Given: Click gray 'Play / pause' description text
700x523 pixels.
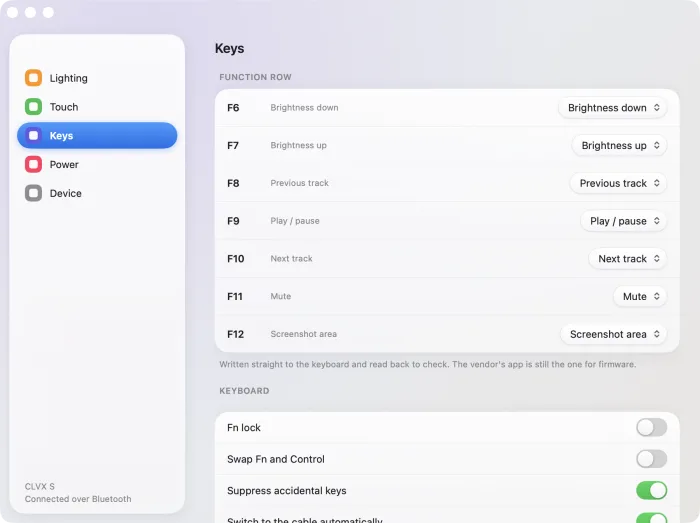Looking at the screenshot, I should pos(295,221).
